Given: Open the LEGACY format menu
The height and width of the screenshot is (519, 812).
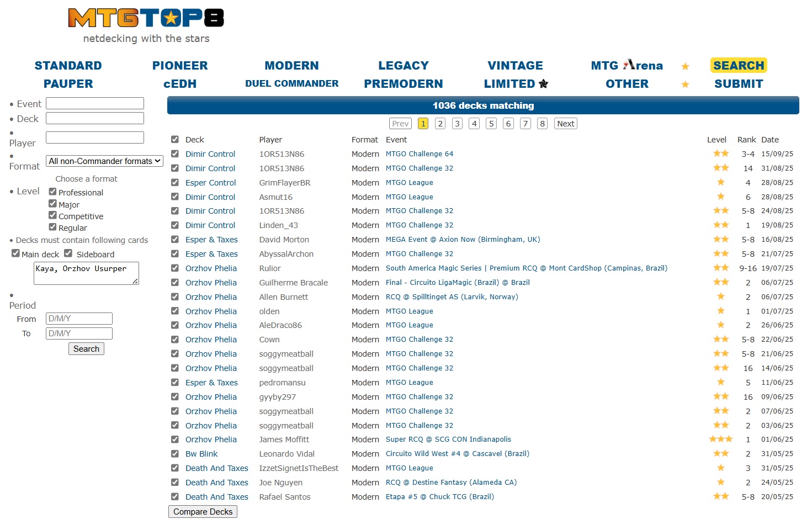Looking at the screenshot, I should [404, 66].
